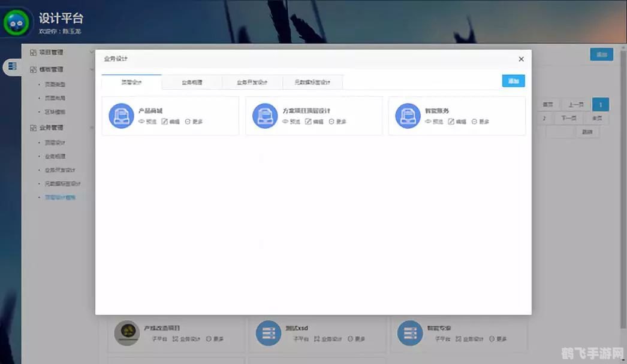
Task: Click the edit pencil icon on 产品商城 card
Action: coord(165,122)
